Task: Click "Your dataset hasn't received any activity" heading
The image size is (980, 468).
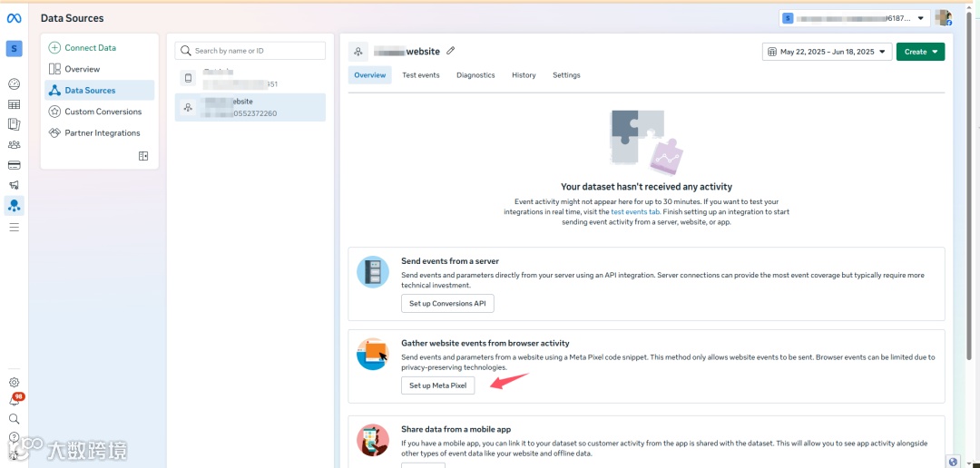Action: click(646, 187)
